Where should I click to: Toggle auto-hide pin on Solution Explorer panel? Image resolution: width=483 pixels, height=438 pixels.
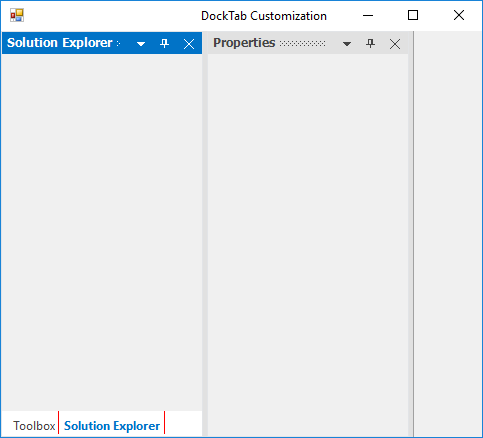164,43
